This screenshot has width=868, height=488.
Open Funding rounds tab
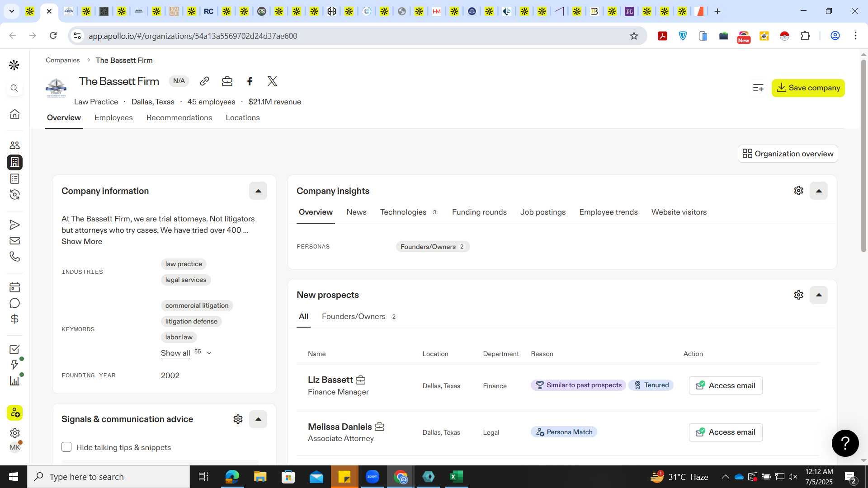[x=479, y=212]
